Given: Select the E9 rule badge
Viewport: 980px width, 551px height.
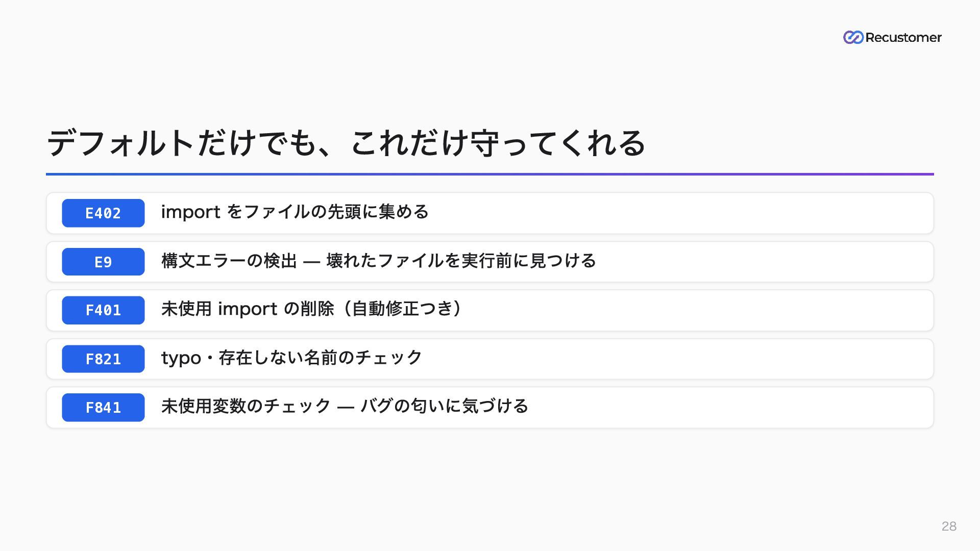Looking at the screenshot, I should click(x=103, y=262).
